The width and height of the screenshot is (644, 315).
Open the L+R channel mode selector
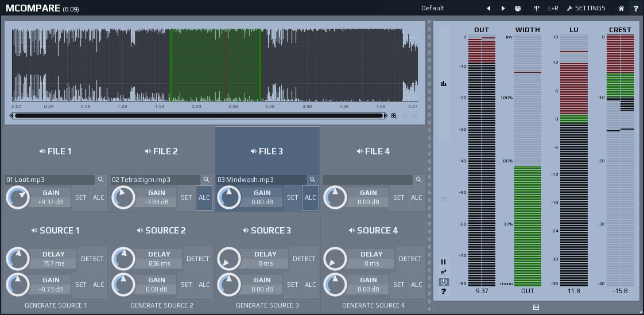[x=553, y=9]
